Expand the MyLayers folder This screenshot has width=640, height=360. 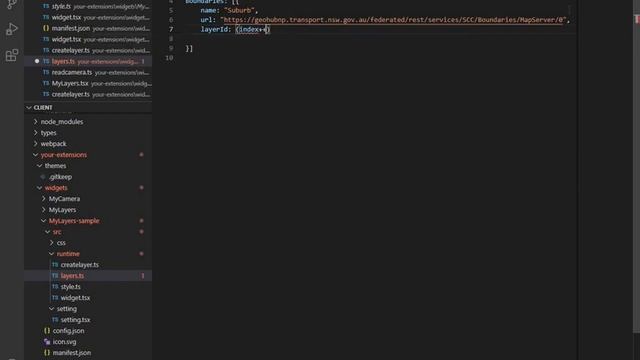[x=88, y=210]
